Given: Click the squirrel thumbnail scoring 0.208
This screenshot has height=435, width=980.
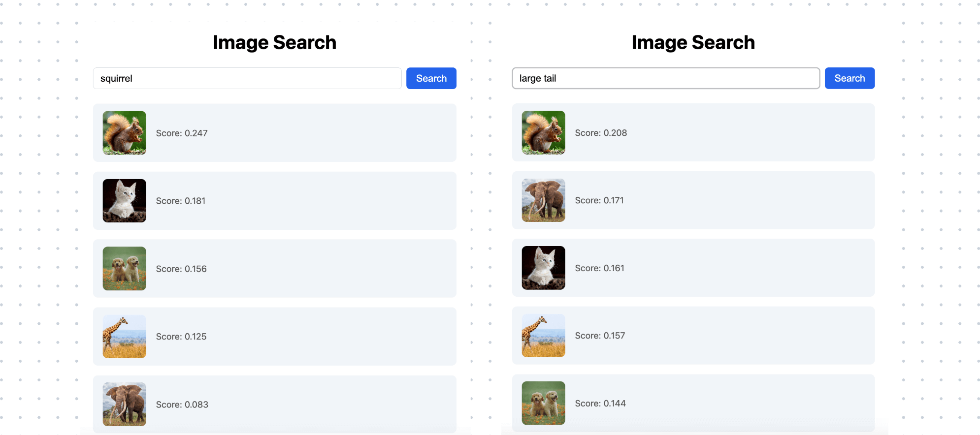Looking at the screenshot, I should tap(543, 132).
